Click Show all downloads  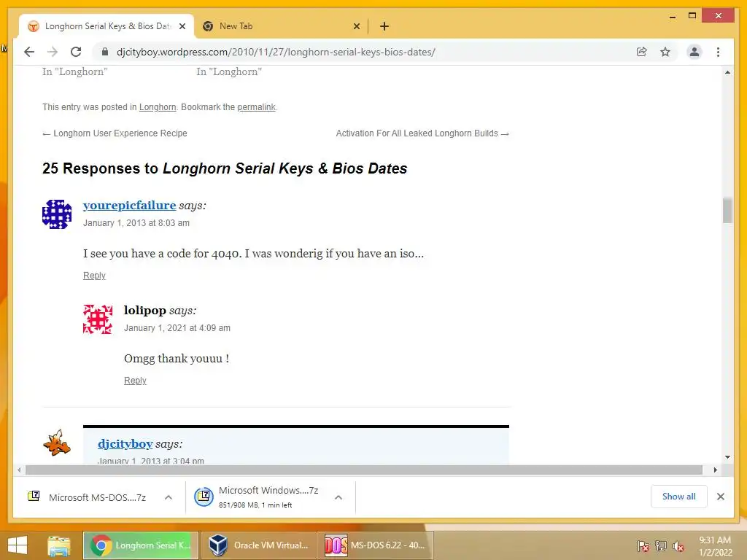[679, 497]
